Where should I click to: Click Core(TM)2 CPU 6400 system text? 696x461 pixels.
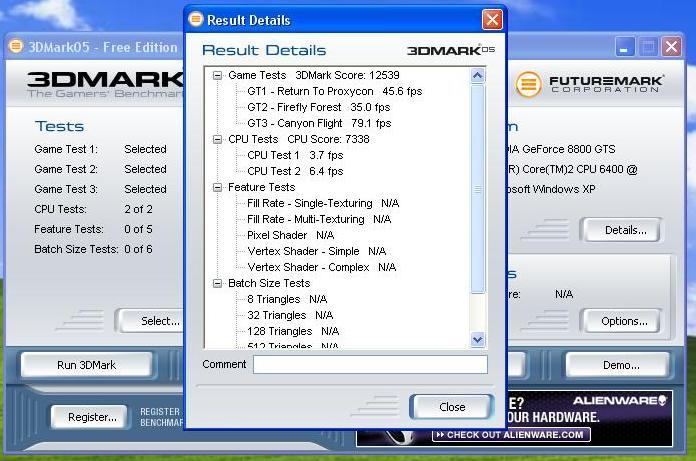[572, 169]
